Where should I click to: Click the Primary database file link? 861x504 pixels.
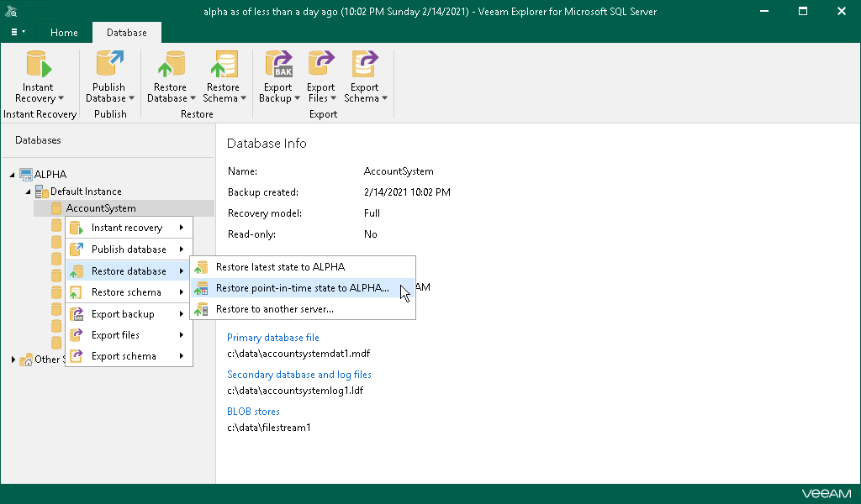point(272,338)
